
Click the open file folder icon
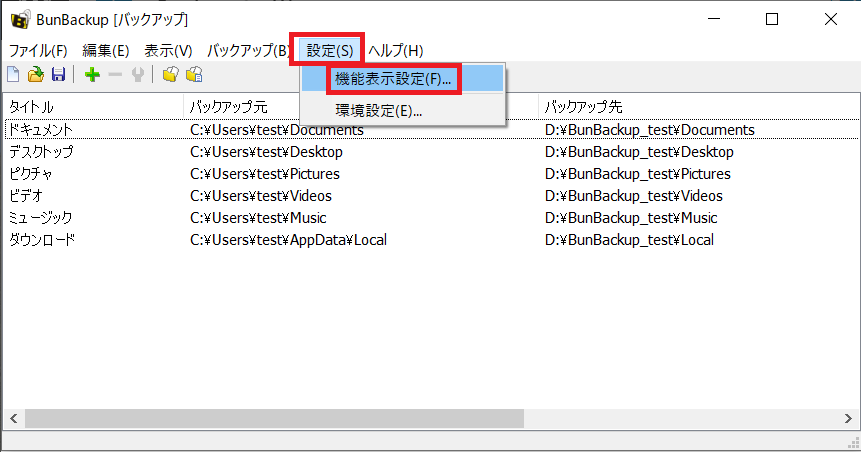pyautogui.click(x=36, y=74)
